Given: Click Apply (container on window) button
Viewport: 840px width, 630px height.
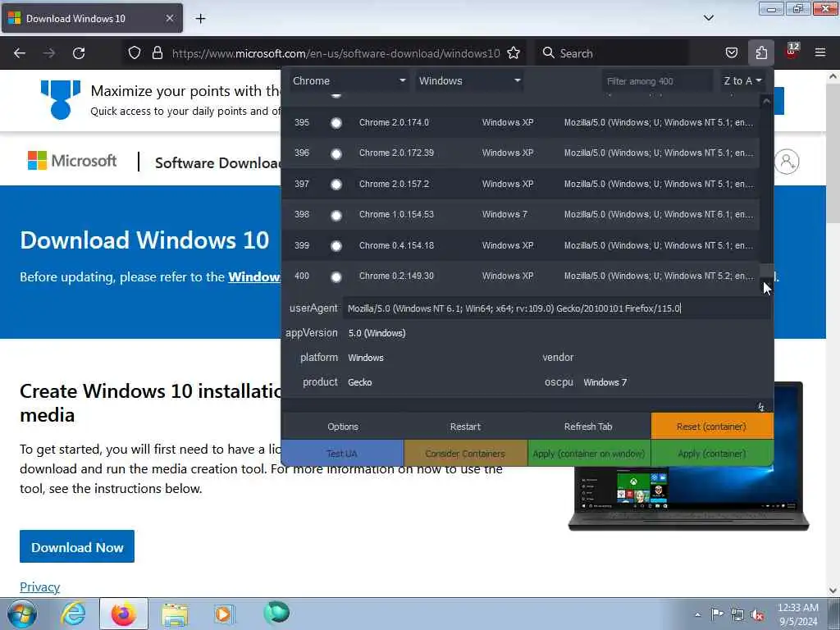Looking at the screenshot, I should click(x=589, y=453).
